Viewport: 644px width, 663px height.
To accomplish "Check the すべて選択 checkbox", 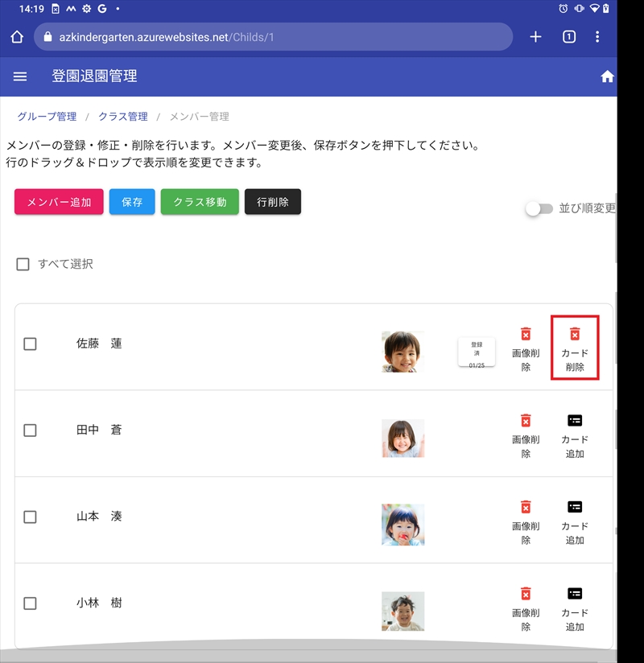I will (23, 264).
